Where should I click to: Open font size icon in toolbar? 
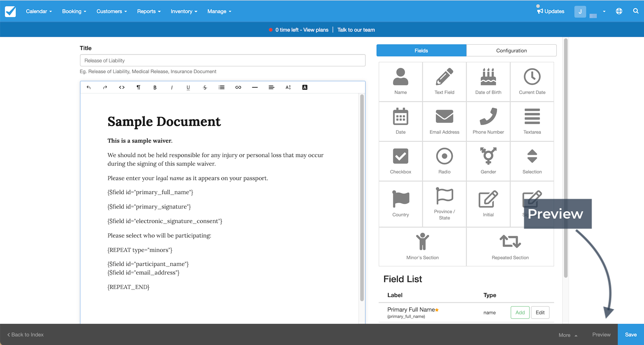click(x=288, y=87)
